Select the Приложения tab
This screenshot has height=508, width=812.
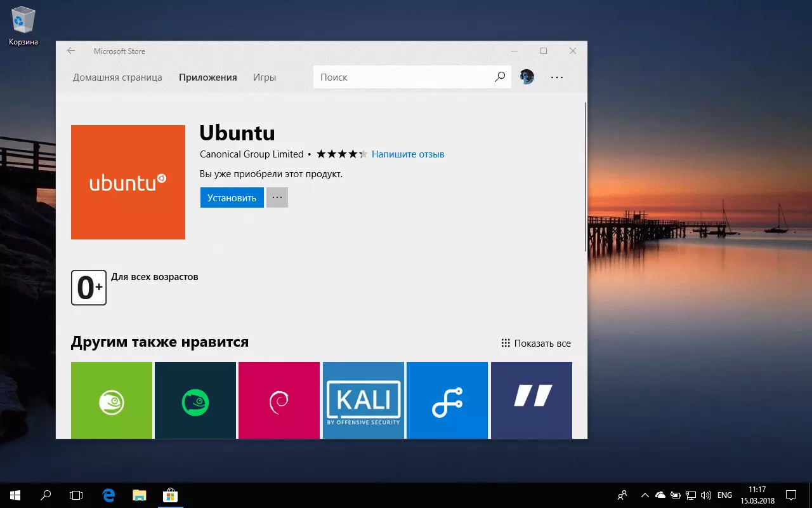[x=208, y=77]
